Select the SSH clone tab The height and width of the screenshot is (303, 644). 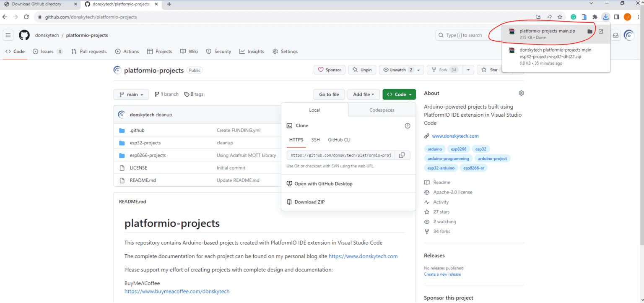coord(315,139)
